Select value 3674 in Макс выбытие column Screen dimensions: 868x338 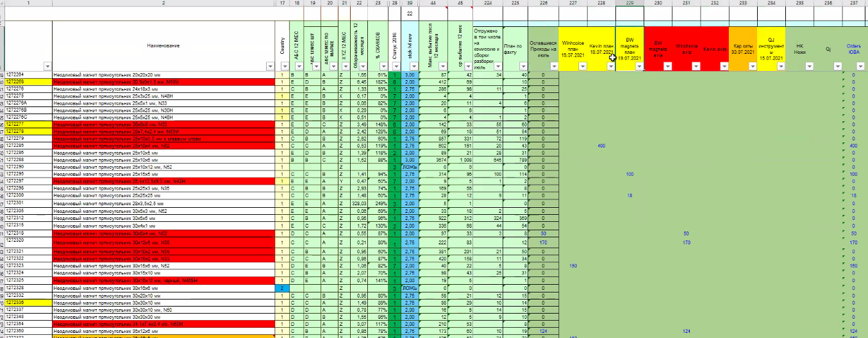434,159
